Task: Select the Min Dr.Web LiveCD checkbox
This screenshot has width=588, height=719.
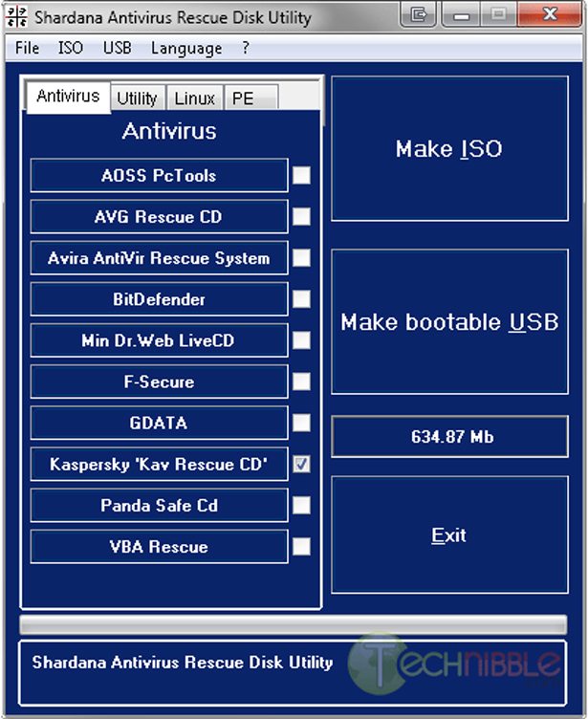Action: tap(301, 340)
